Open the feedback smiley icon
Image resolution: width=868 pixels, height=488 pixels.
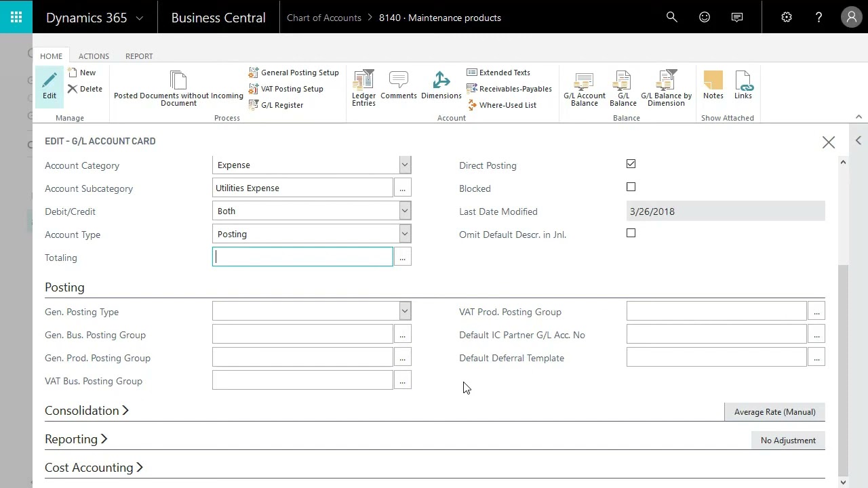tap(705, 18)
